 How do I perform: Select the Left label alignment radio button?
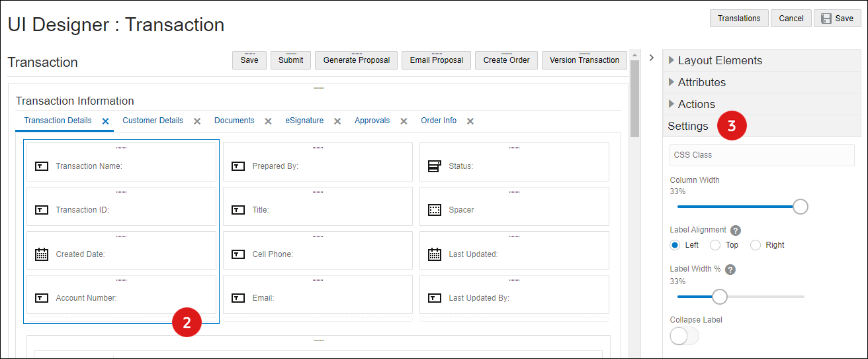click(675, 245)
